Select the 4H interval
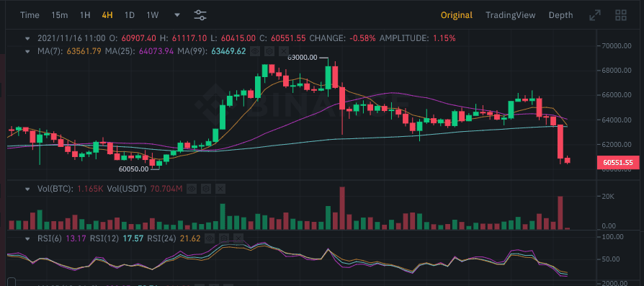This screenshot has height=286, width=644. (107, 15)
